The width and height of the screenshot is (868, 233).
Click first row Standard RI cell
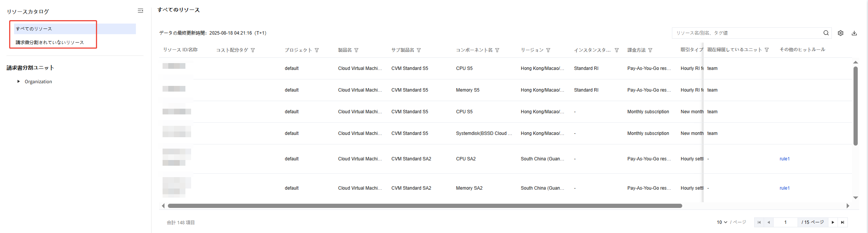(x=586, y=68)
